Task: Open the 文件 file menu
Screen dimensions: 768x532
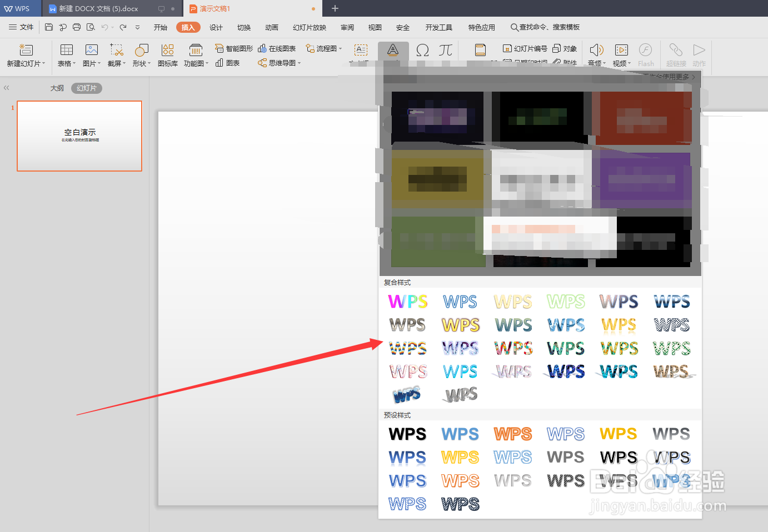Action: pos(21,27)
